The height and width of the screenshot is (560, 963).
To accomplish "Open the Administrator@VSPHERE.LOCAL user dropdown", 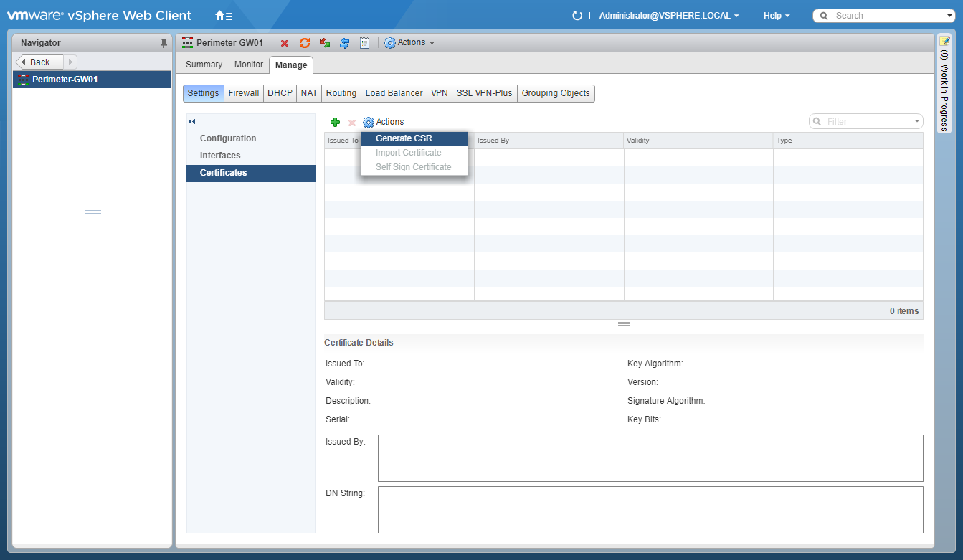I will click(x=669, y=16).
